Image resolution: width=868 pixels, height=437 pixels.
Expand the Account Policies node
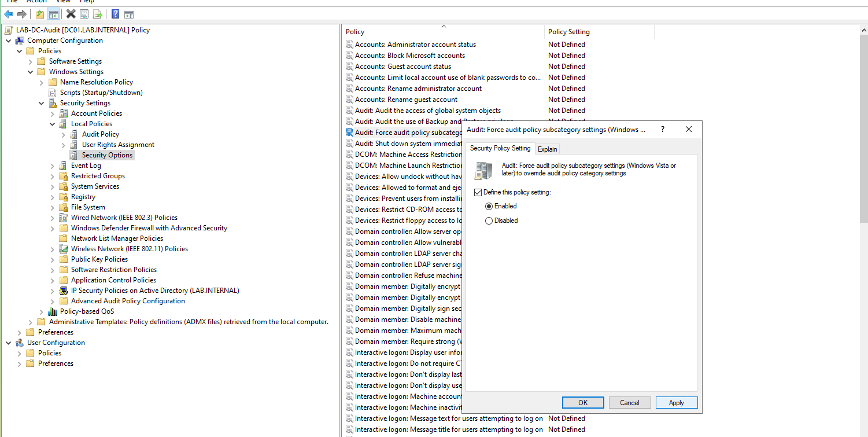(x=53, y=113)
